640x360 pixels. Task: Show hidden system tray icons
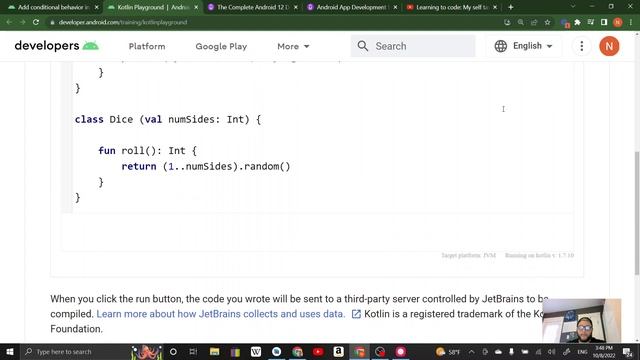point(471,351)
